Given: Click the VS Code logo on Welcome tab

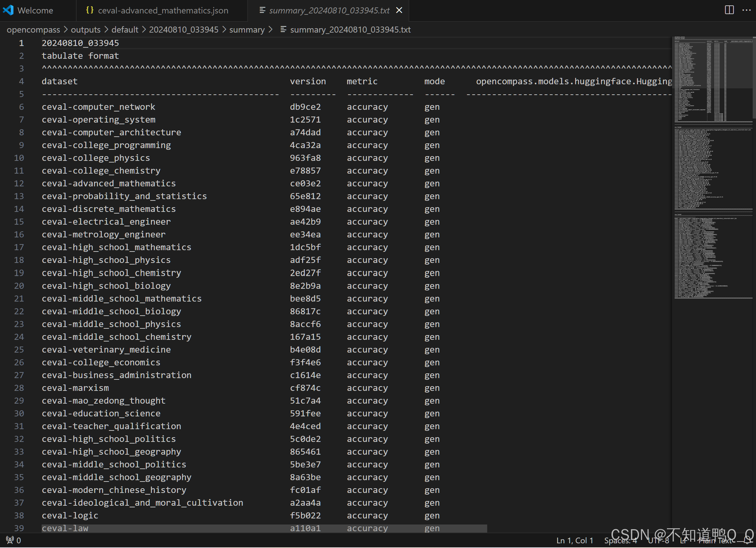Looking at the screenshot, I should coord(8,10).
